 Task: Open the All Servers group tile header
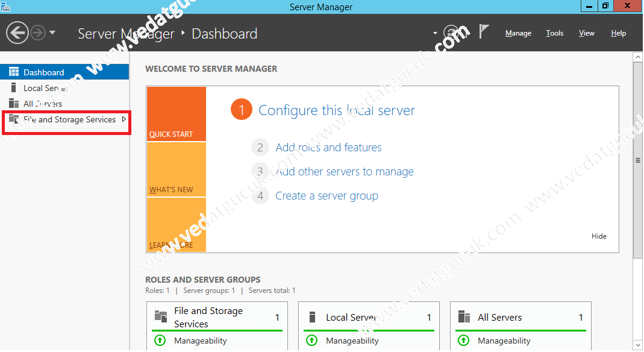(521, 317)
